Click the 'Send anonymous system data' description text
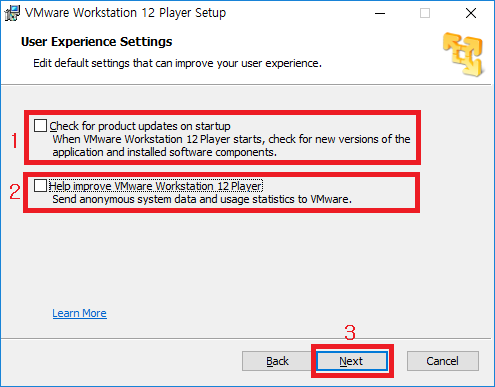Image resolution: width=495 pixels, height=387 pixels. tap(202, 199)
